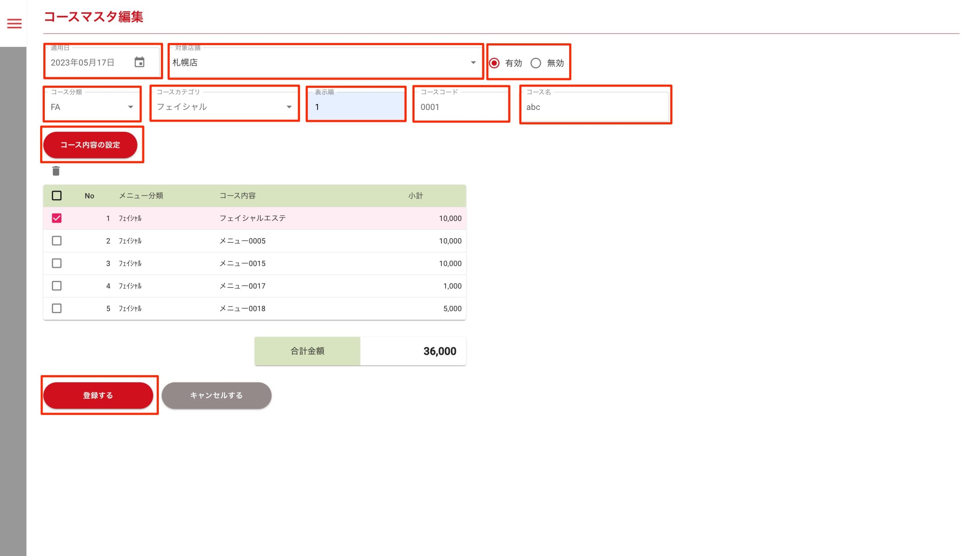
Task: Focus the 表示順 input field
Action: point(356,107)
